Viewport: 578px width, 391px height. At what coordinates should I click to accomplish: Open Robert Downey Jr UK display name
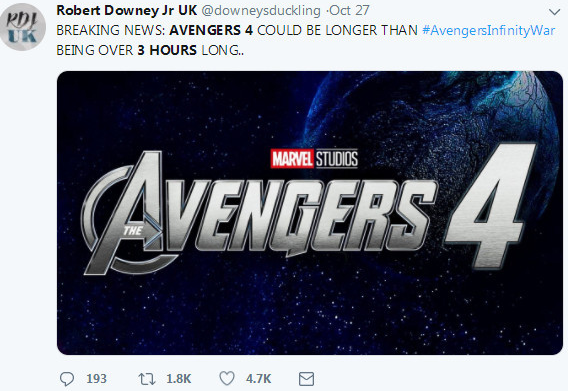coord(127,10)
